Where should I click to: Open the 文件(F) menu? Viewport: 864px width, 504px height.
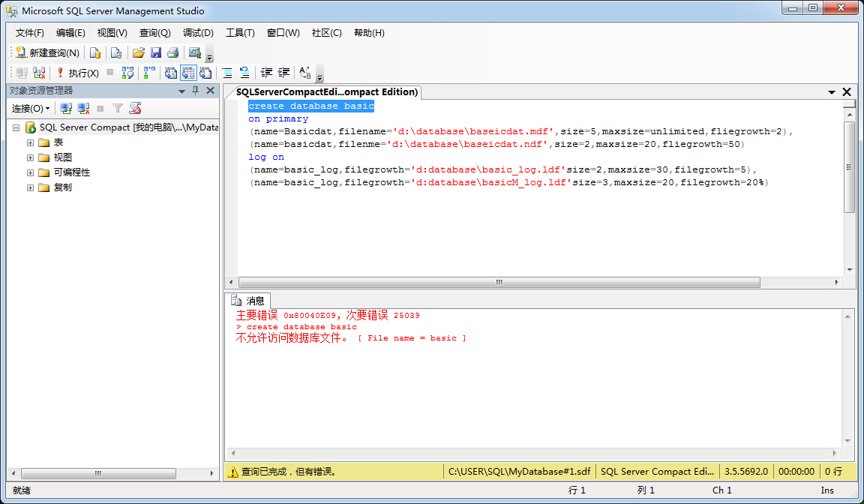click(x=30, y=32)
